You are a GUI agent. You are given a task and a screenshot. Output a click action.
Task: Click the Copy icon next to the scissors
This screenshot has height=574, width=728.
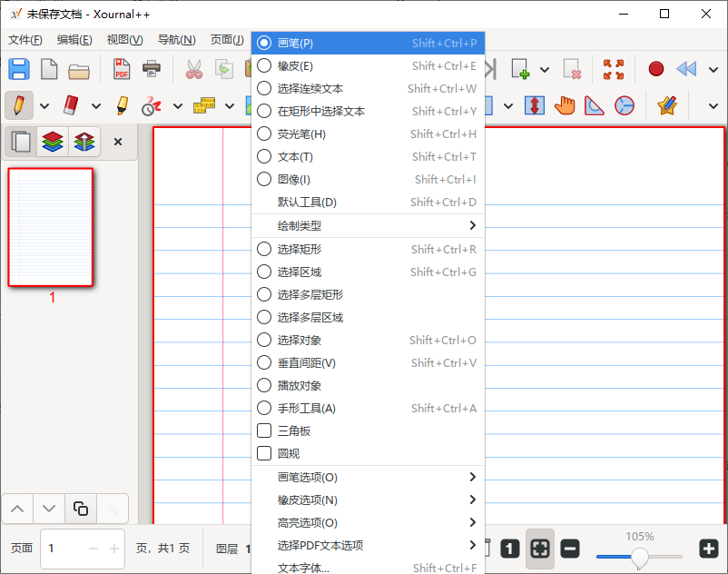[224, 69]
